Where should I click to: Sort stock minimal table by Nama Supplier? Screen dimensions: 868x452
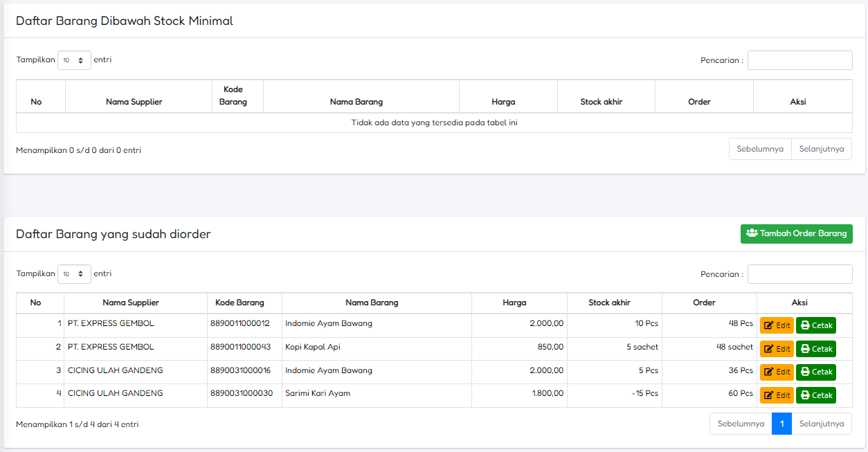click(138, 96)
